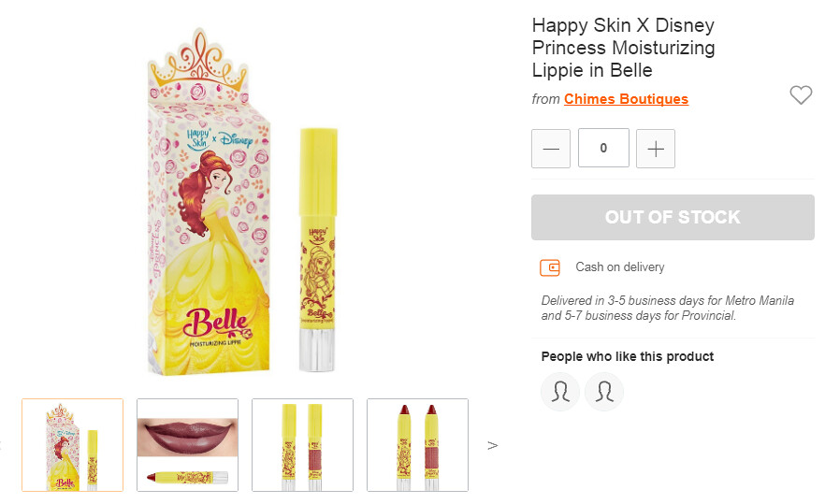The image size is (825, 504).
Task: View second user who likes this product
Action: (604, 392)
